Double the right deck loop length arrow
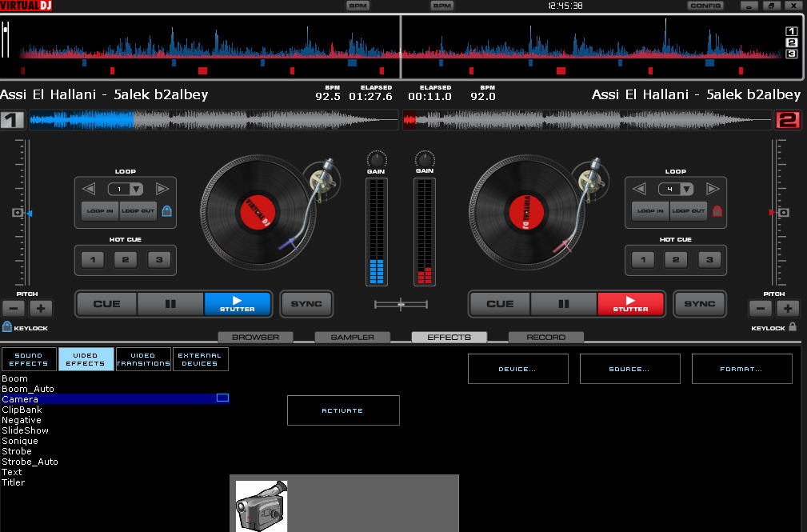The image size is (807, 532). click(x=713, y=189)
